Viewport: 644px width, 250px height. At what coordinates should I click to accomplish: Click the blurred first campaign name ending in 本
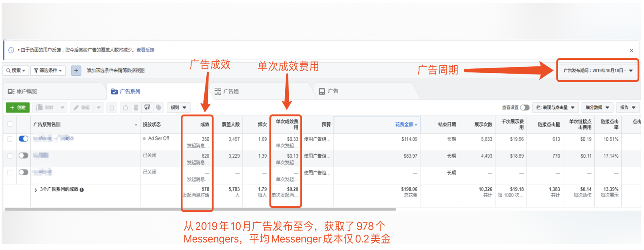coord(54,139)
